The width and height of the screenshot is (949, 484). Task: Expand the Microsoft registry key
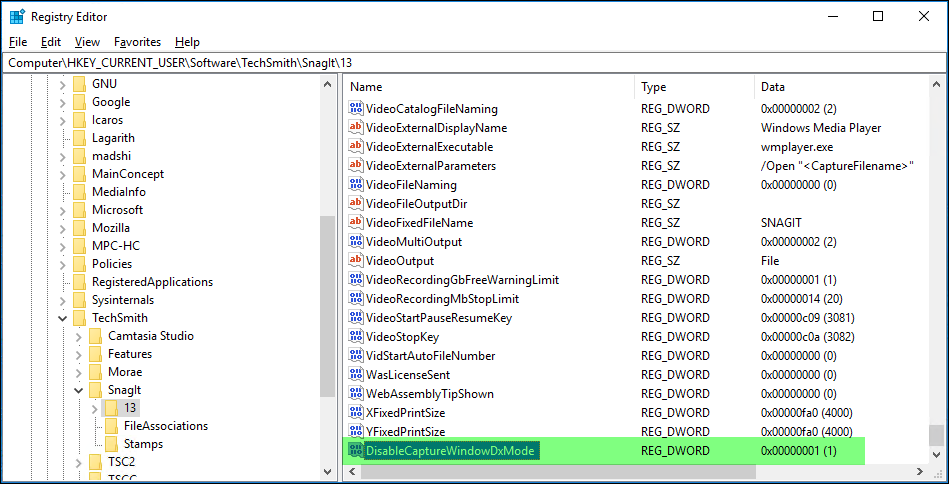(63, 210)
